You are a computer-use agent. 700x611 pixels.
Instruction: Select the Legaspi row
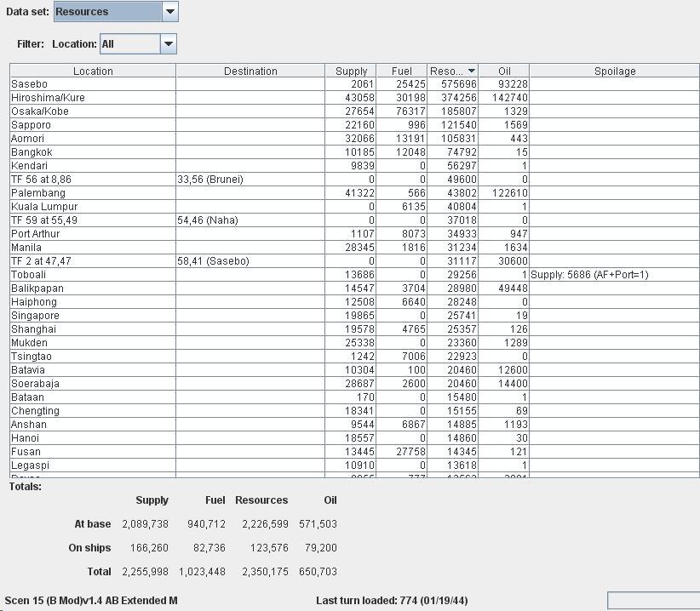354,465
